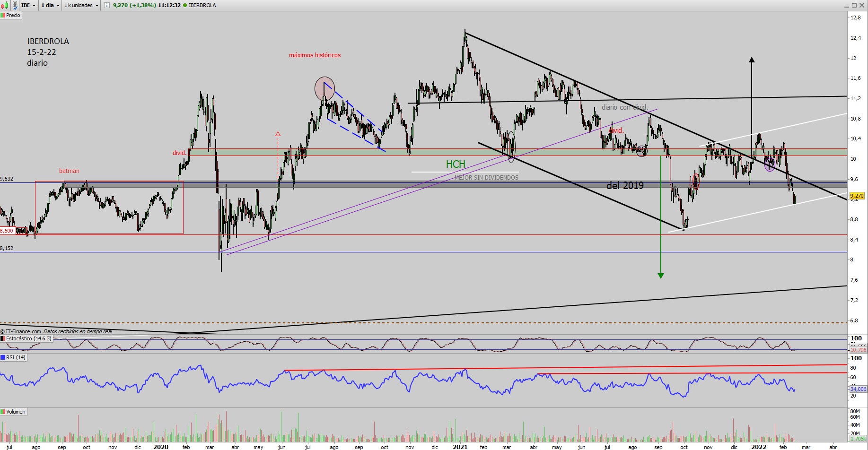Click the 80M volume axis label
Screen dimensions: 868x450
coord(855,411)
